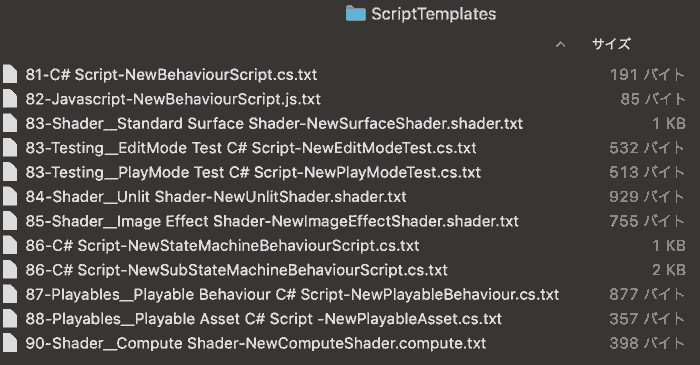Click file icon of 82-Javascript-NewBehaviourScript.js.txt

tap(10, 99)
